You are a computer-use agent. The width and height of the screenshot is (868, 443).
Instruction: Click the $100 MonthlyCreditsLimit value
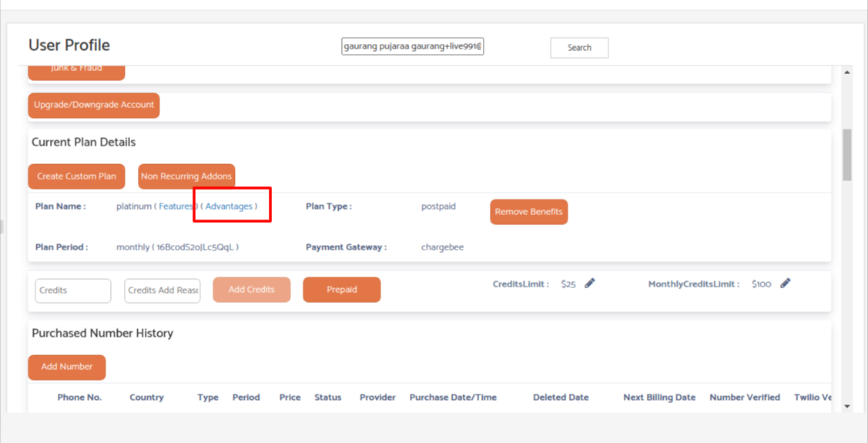tap(761, 284)
